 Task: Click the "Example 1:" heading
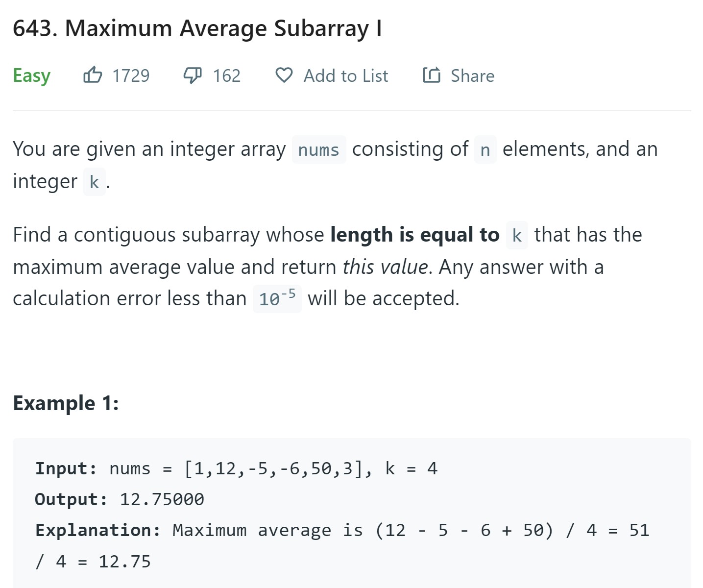[x=66, y=403]
